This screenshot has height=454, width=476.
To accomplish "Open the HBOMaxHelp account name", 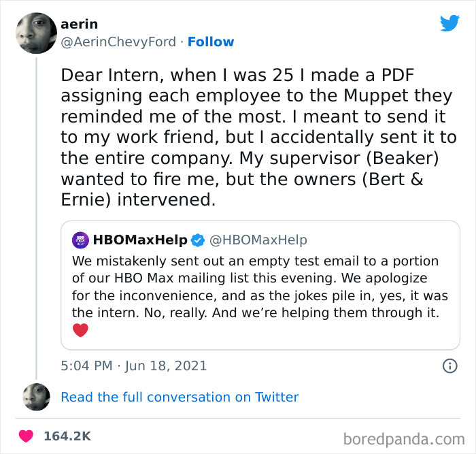I will [139, 240].
